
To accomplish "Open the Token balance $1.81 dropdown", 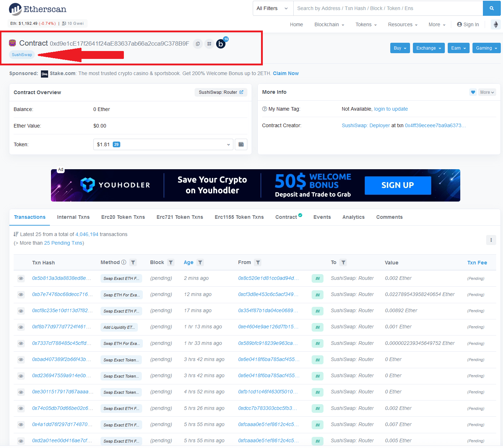I will (163, 144).
